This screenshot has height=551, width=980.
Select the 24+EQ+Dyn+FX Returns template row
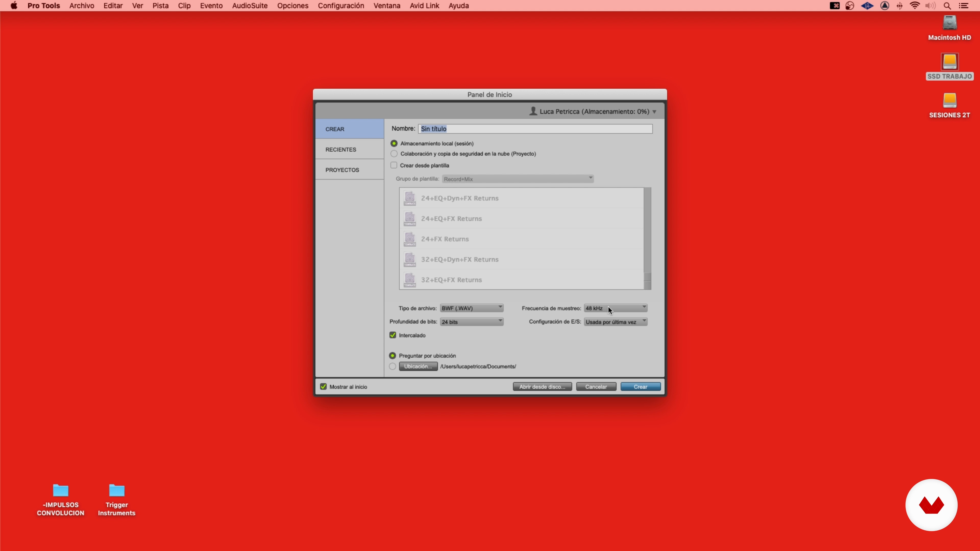(522, 198)
